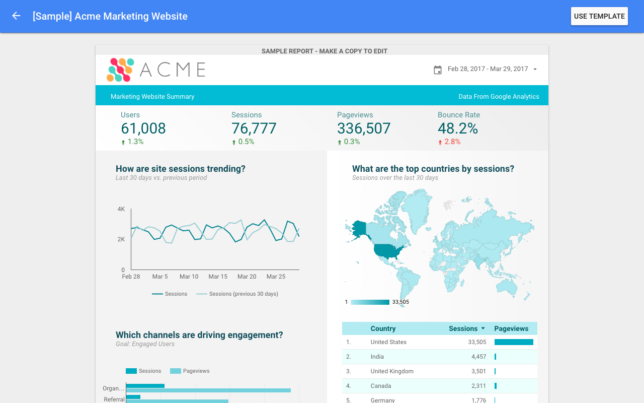The height and width of the screenshot is (403, 644).
Task: Click the Pageviews column header in table
Action: click(x=511, y=328)
